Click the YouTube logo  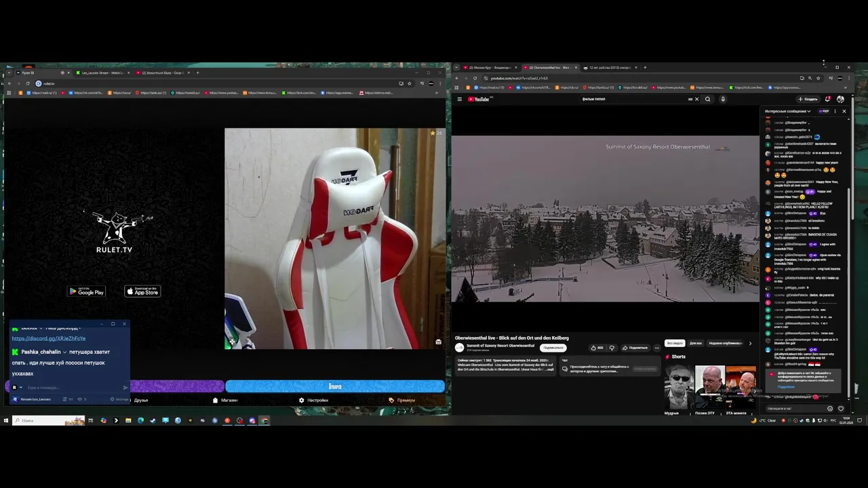point(478,99)
